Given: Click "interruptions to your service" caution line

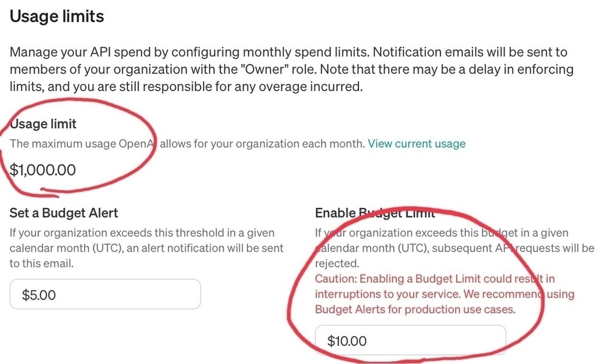Looking at the screenshot, I should pyautogui.click(x=388, y=294).
